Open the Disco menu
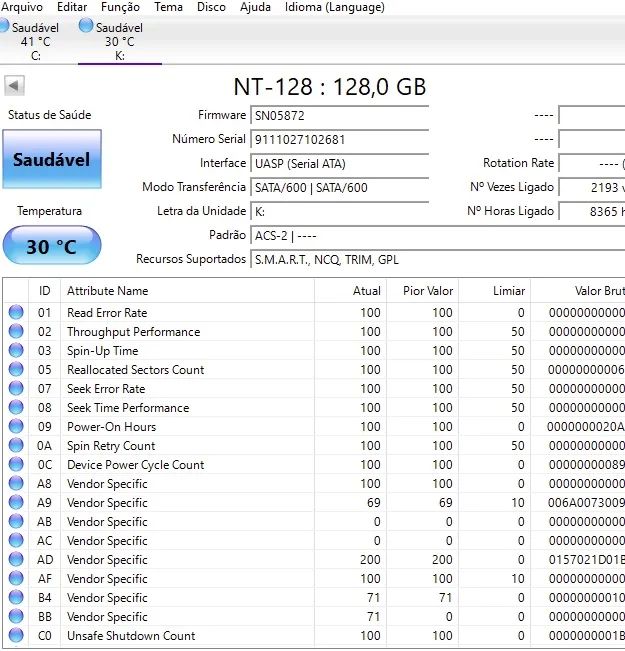 (211, 7)
